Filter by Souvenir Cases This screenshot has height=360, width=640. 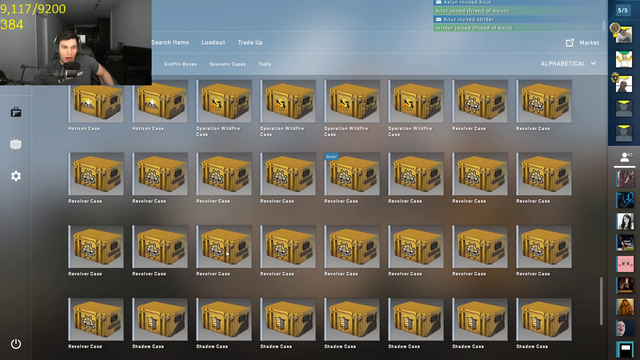[228, 64]
